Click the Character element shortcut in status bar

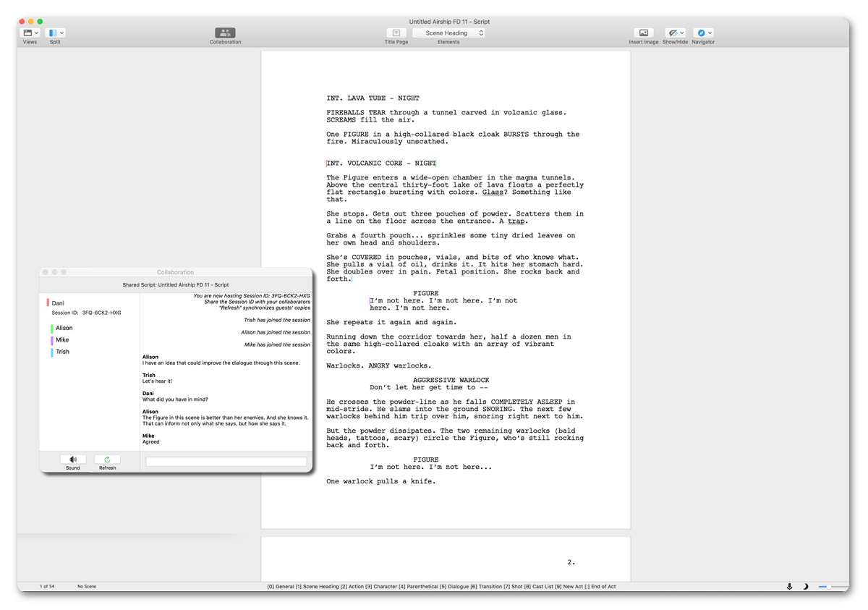pyautogui.click(x=380, y=587)
